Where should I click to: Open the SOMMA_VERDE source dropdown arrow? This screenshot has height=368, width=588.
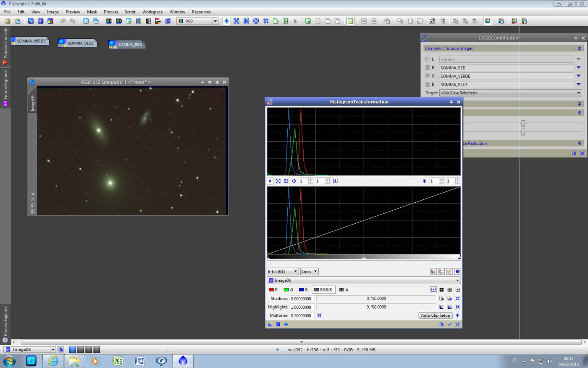(x=578, y=76)
